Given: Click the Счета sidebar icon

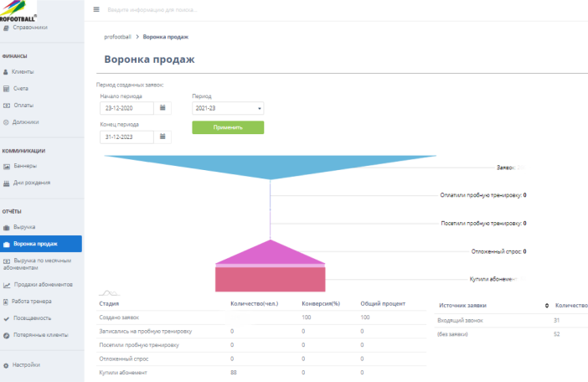Looking at the screenshot, I should 7,89.
